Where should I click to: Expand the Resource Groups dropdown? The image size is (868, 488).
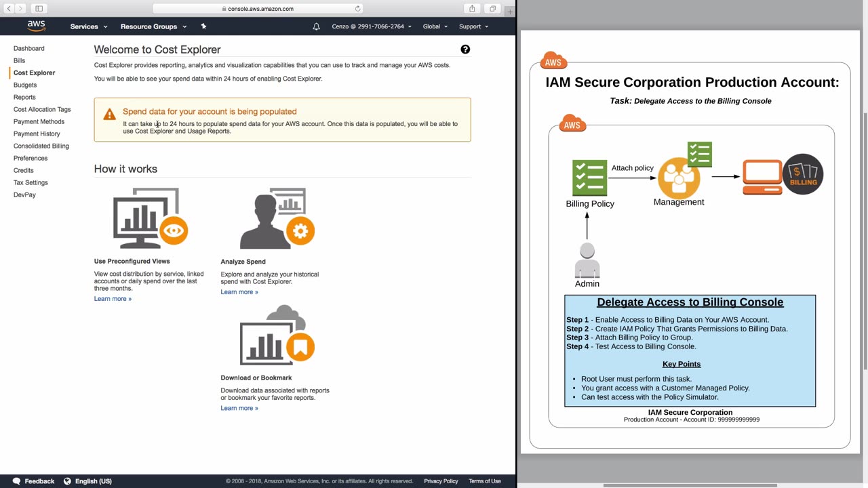click(153, 26)
